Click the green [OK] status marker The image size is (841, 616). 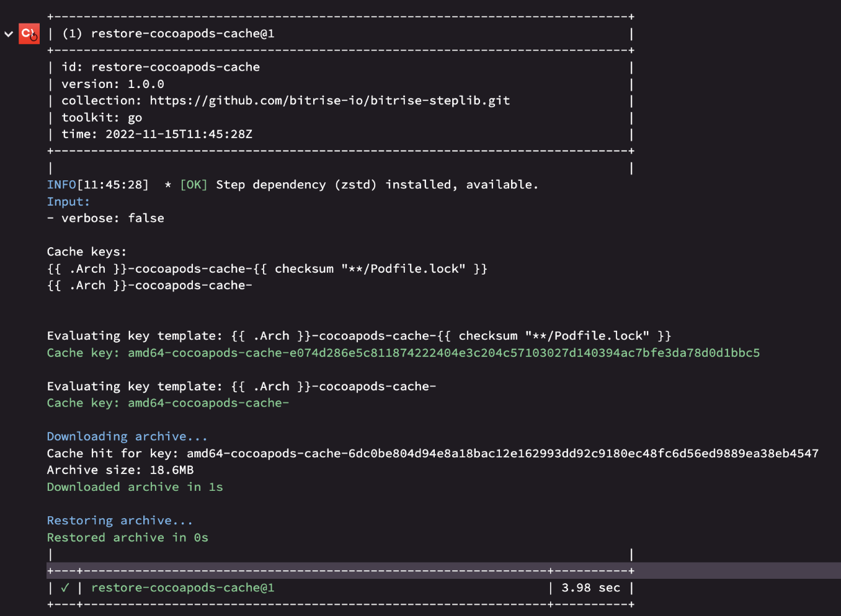pos(194,185)
